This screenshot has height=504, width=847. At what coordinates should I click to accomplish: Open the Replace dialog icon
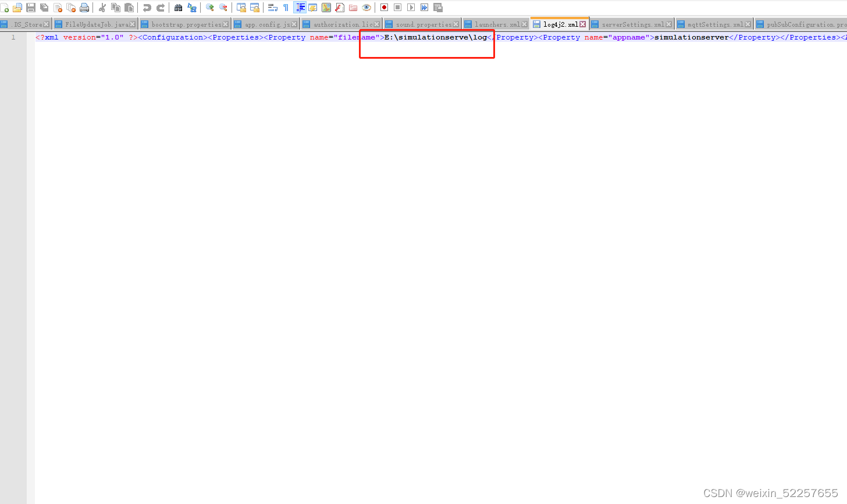coord(191,8)
